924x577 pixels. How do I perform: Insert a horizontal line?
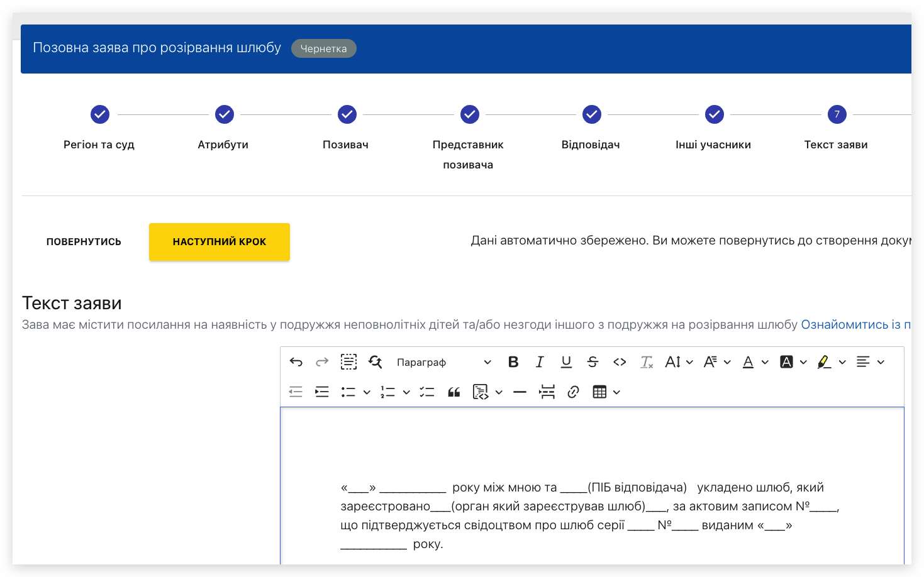coord(520,392)
